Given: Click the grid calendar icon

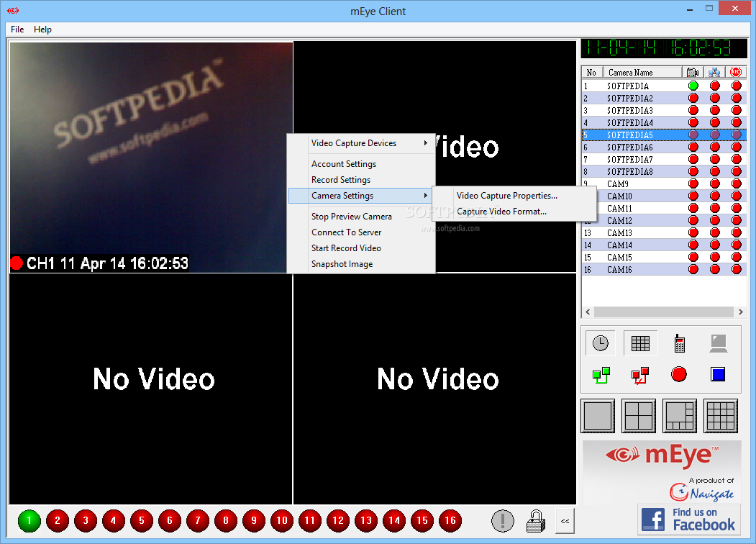Looking at the screenshot, I should [640, 343].
